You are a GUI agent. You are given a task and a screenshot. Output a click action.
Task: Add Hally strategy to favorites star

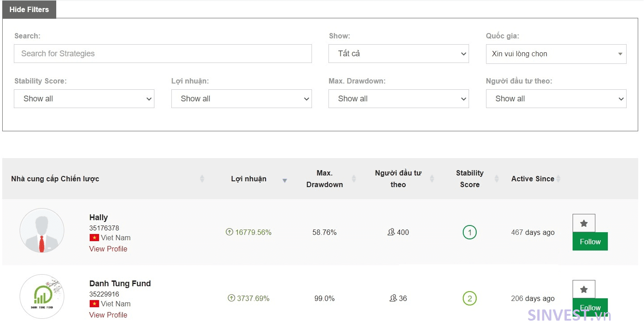pyautogui.click(x=584, y=223)
